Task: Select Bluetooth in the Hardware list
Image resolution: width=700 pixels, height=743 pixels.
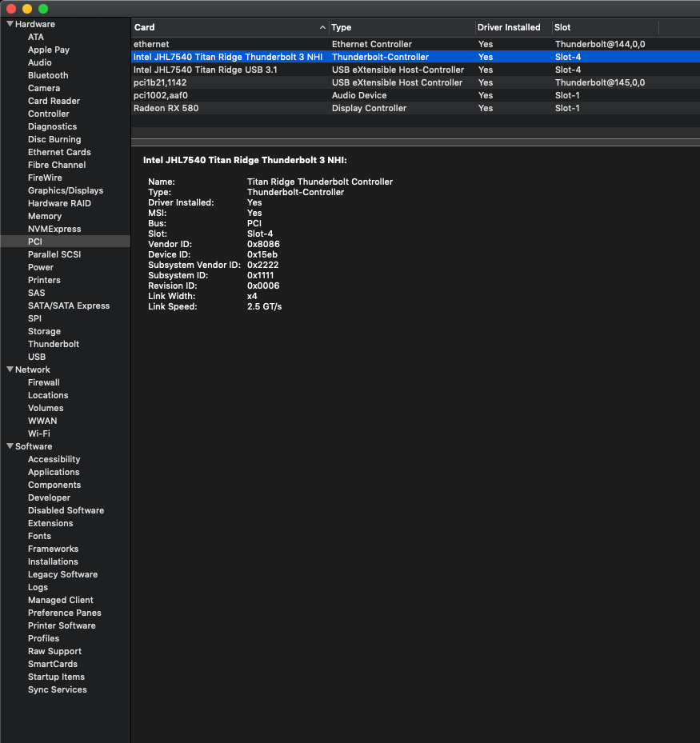Action: (x=48, y=75)
